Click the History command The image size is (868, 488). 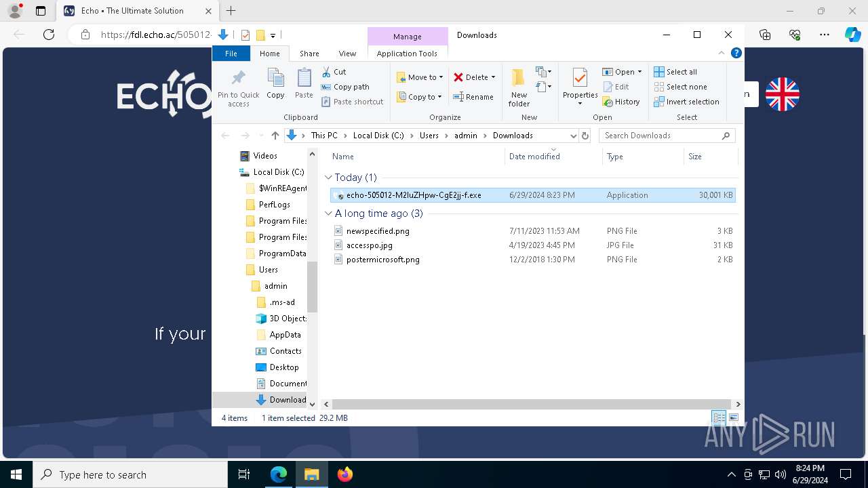[621, 102]
